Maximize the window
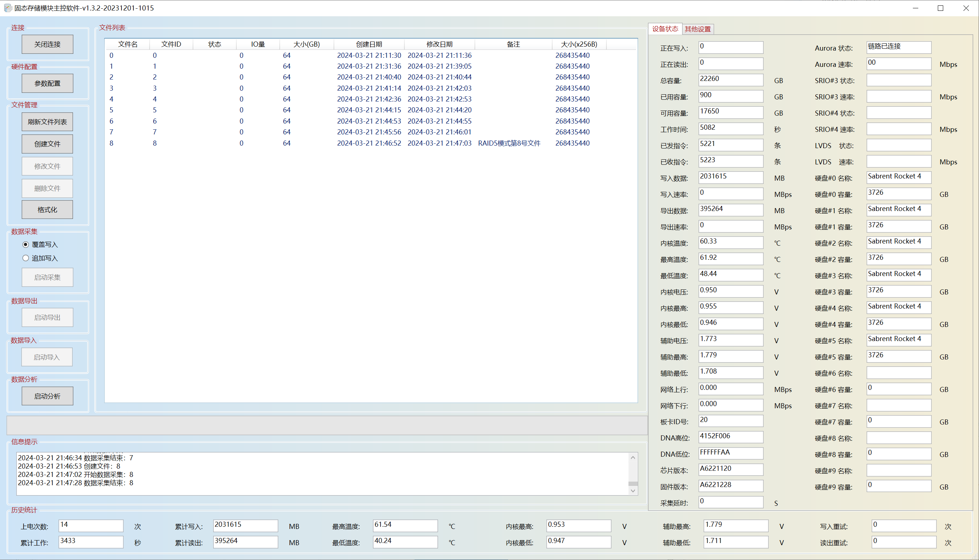This screenshot has height=560, width=979. pos(940,8)
